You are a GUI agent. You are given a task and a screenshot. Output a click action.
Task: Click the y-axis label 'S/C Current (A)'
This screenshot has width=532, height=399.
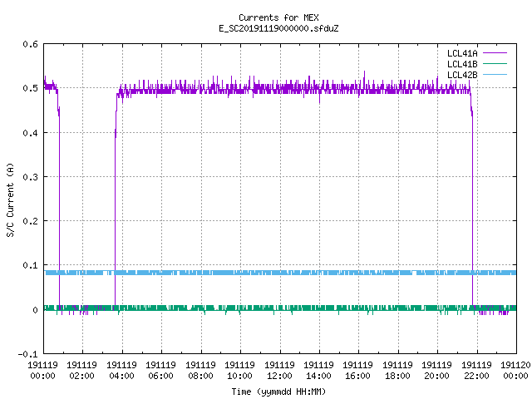[x=10, y=199]
